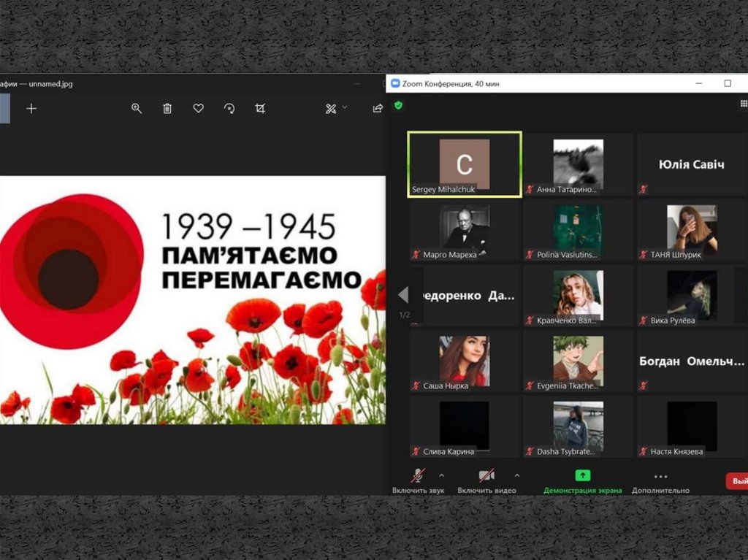Screen dimensions: 748x560
Task: Click the share icon in Photos toolbar
Action: pos(378,109)
